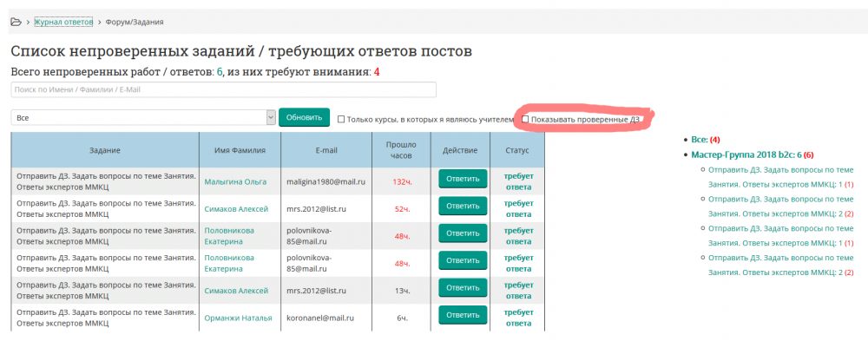Click Ответить in Орманжи Наталья's row
Screen dimensions: 868x361
pyautogui.click(x=463, y=318)
